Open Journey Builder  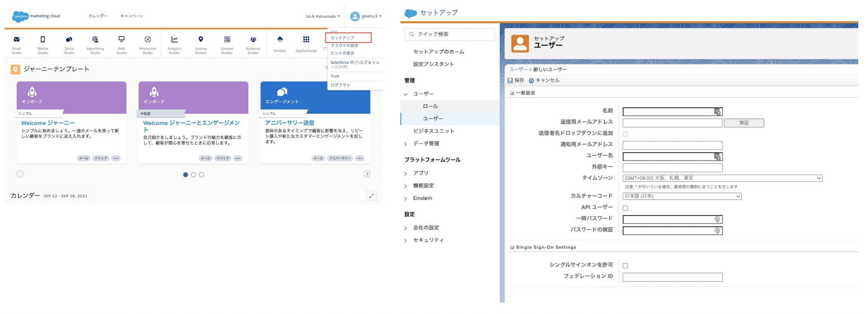point(201,45)
